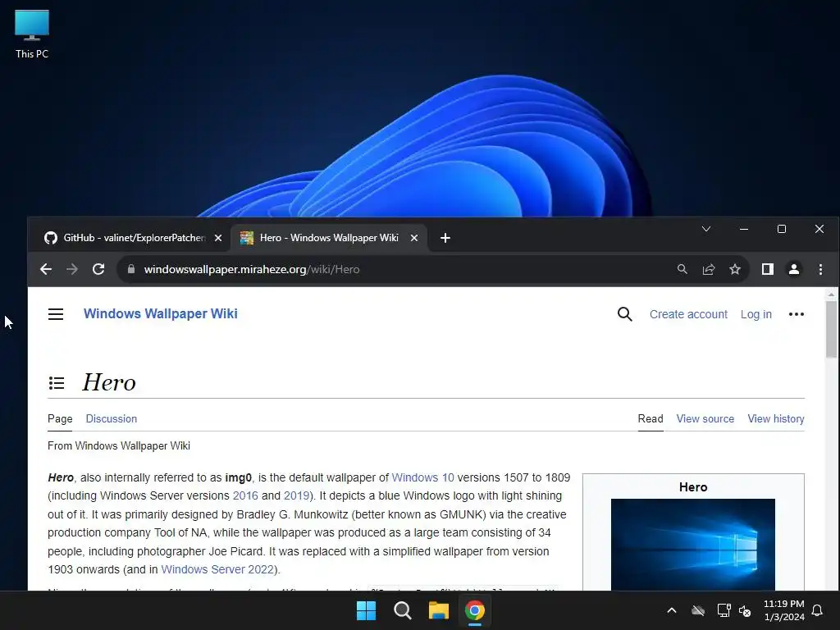Close the GitHub ExplorerPatcher tab
The width and height of the screenshot is (840, 630).
(218, 238)
